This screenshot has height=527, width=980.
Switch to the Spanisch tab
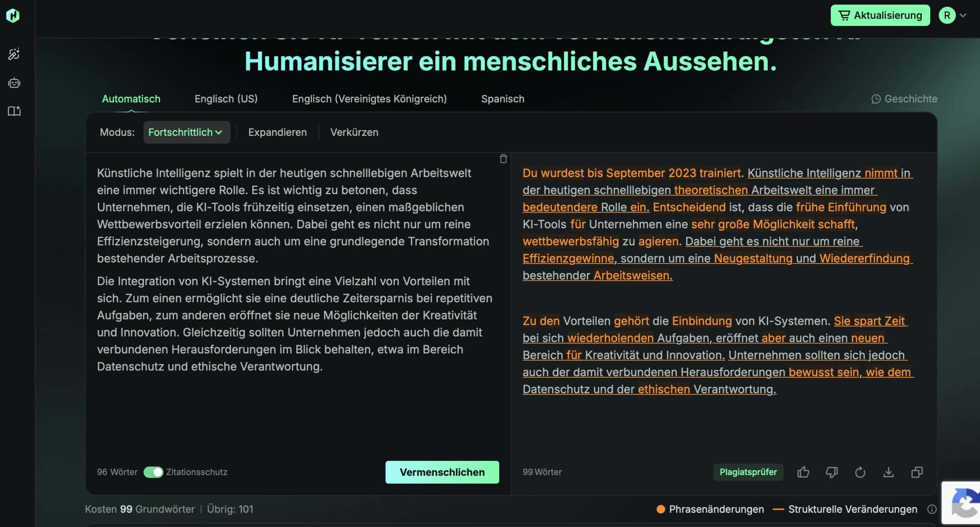pyautogui.click(x=503, y=99)
